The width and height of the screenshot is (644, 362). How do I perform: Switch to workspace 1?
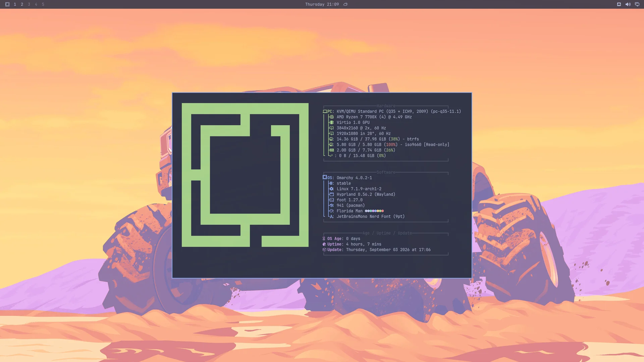tap(15, 4)
